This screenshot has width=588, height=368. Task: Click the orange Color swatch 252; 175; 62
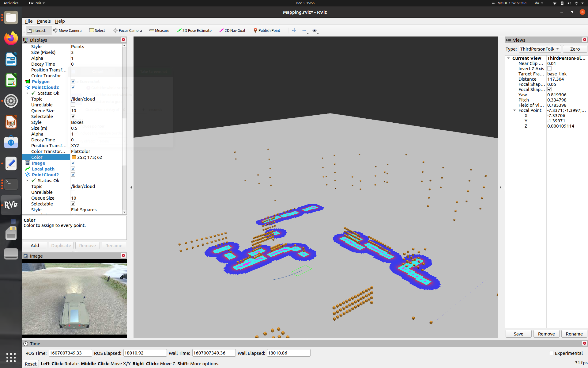74,157
